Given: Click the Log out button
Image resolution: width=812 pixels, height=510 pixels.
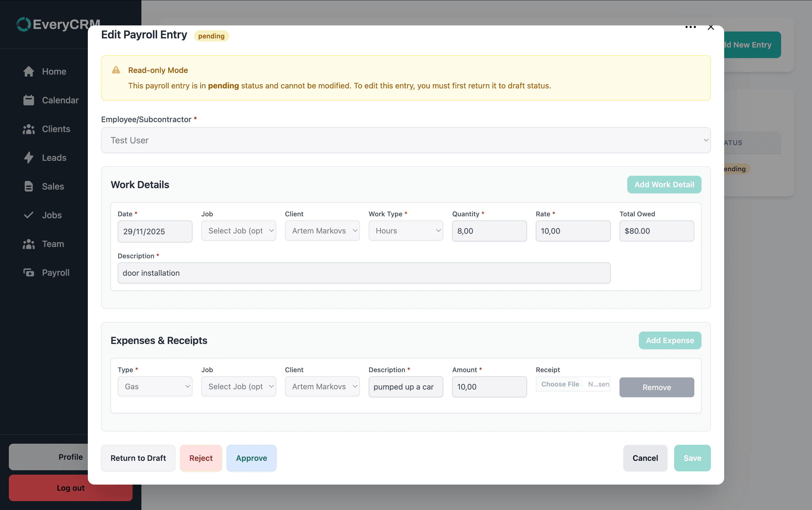Looking at the screenshot, I should (70, 488).
